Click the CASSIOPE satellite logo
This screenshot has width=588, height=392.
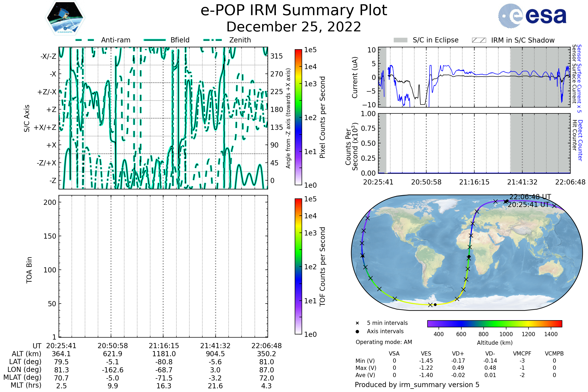[65, 18]
